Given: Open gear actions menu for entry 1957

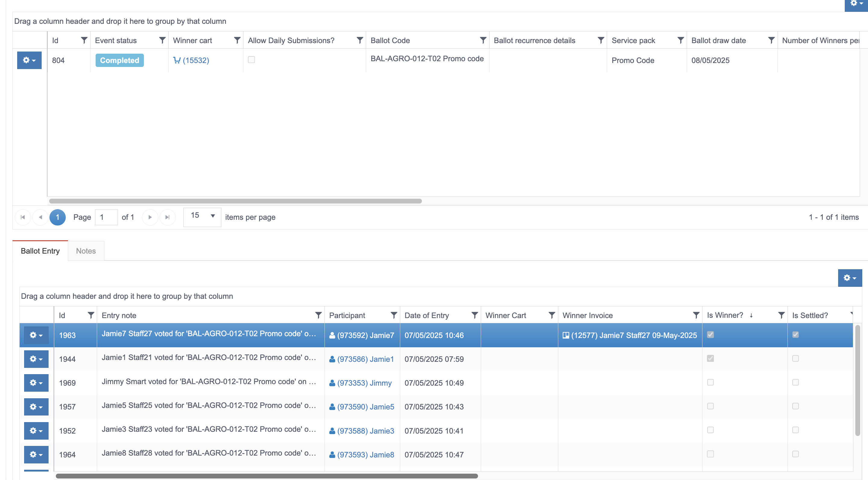Looking at the screenshot, I should (x=36, y=407).
